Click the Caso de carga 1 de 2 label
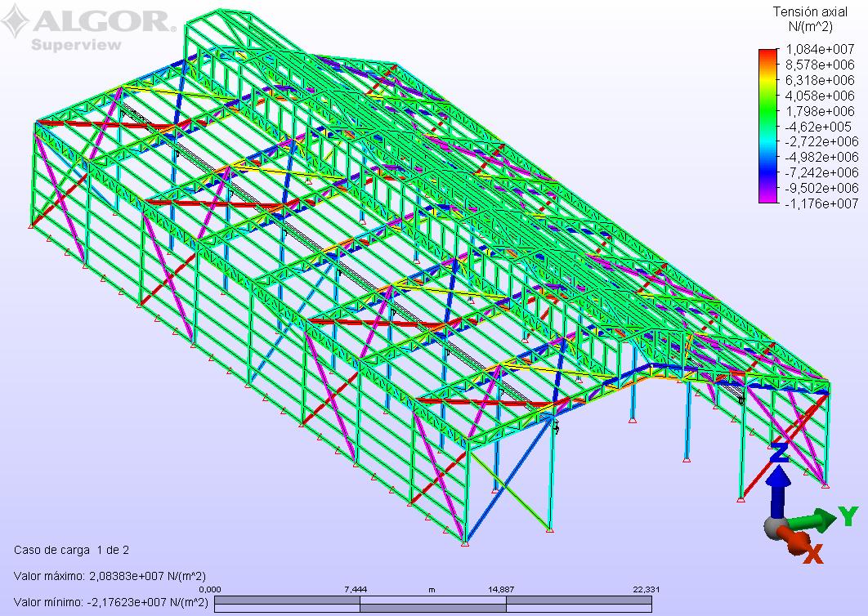868x616 pixels. [72, 550]
